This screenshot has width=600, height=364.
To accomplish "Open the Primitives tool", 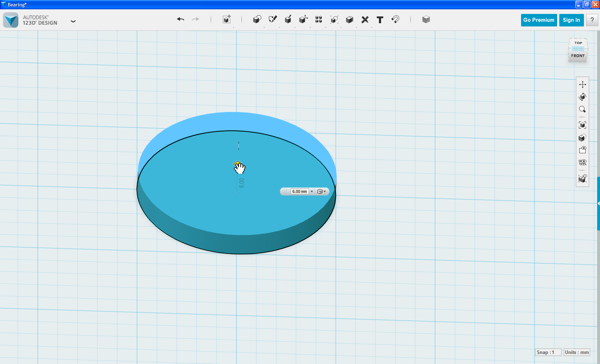I will point(257,20).
